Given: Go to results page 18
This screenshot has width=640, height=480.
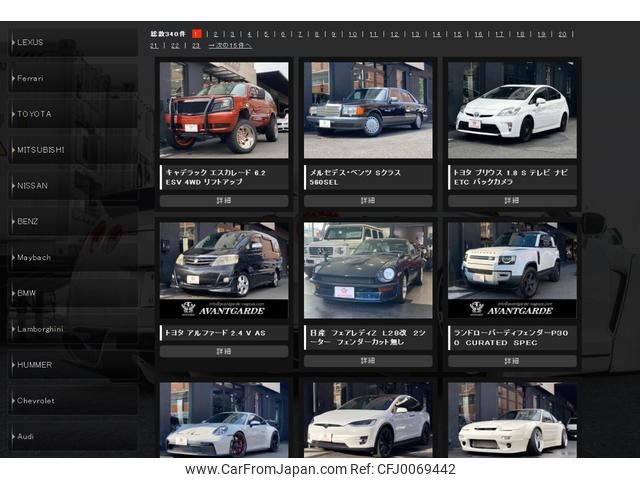Looking at the screenshot, I should (520, 34).
